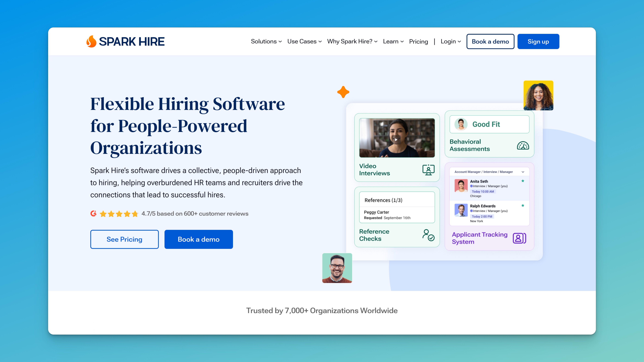Click the five-star rating row

[119, 214]
